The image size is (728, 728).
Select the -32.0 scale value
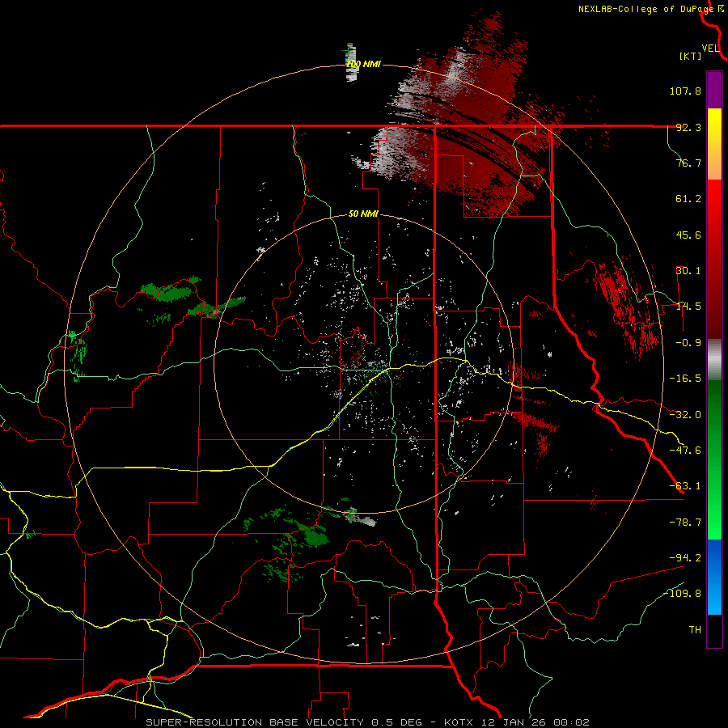tap(685, 415)
